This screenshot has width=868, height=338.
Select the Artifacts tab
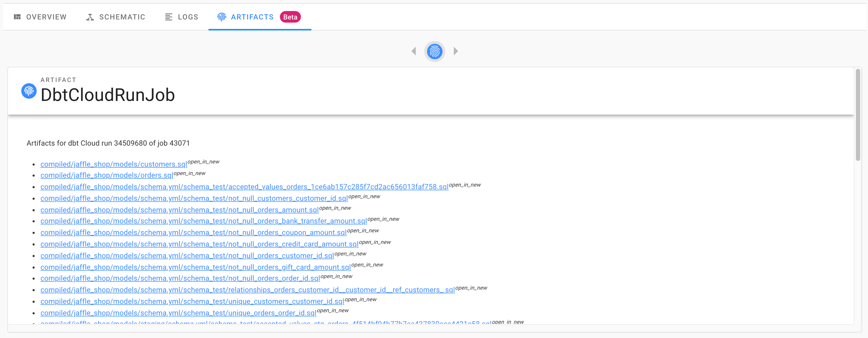[252, 17]
